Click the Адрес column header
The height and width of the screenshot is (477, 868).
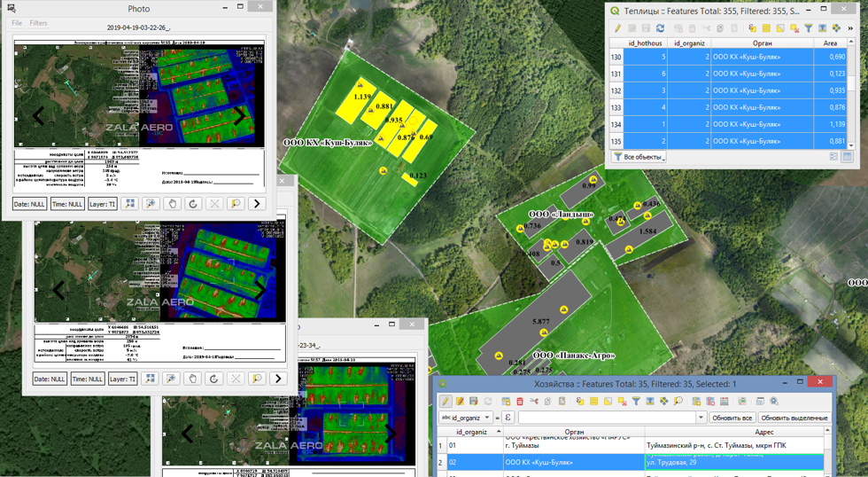tap(763, 432)
